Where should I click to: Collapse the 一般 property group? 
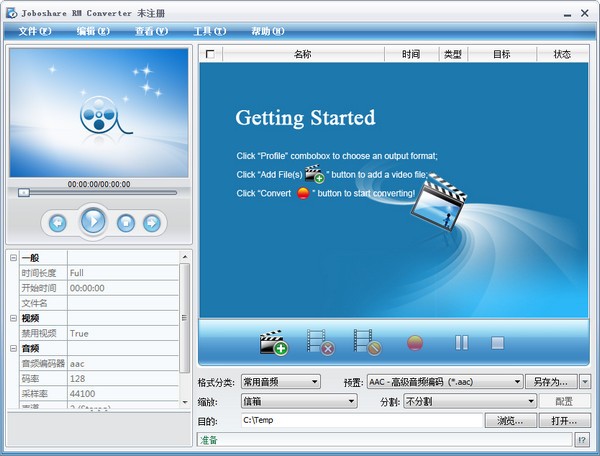click(x=13, y=258)
